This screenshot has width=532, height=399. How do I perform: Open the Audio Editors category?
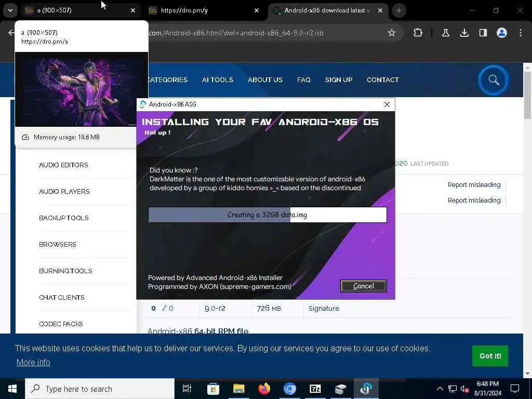pos(63,165)
